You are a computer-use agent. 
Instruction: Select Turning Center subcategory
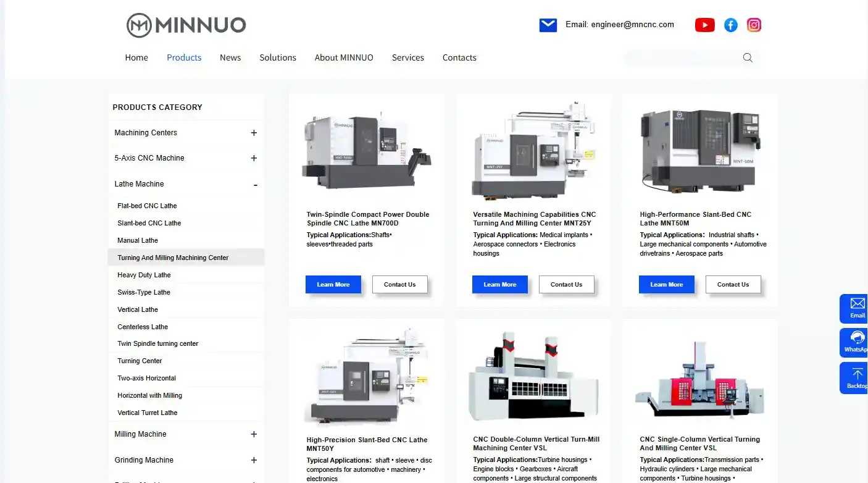click(x=140, y=361)
